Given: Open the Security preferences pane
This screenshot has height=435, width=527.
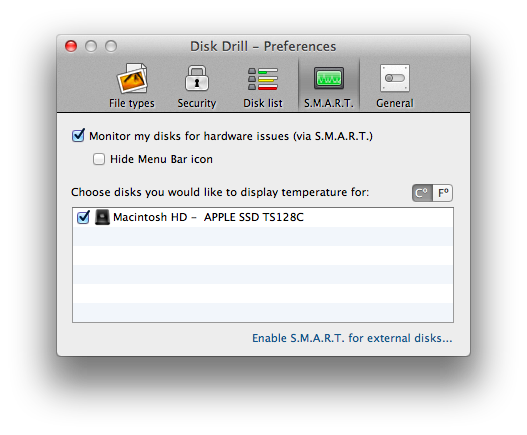Looking at the screenshot, I should coord(197,86).
